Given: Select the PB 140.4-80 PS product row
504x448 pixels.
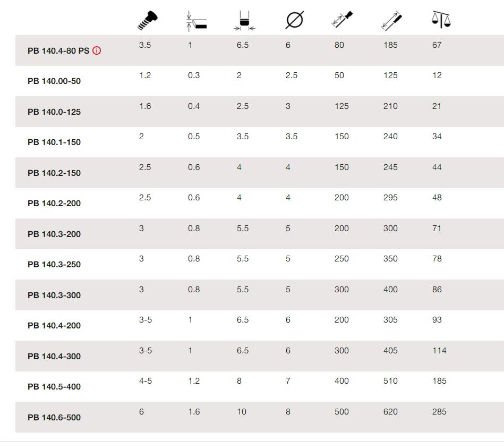Looking at the screenshot, I should pyautogui.click(x=259, y=50).
